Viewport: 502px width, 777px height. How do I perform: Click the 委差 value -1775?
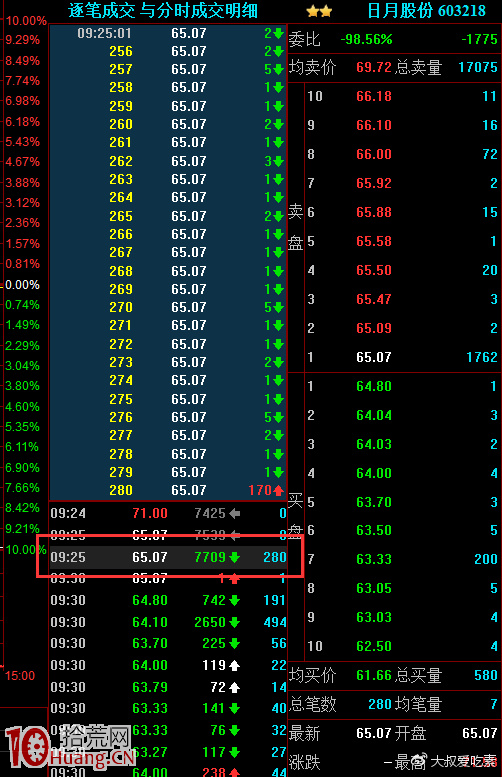coord(479,40)
